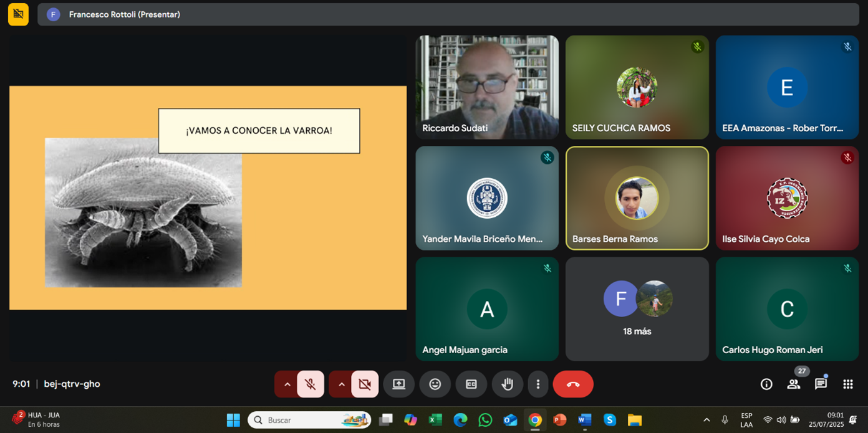Click the Windows taskbar search box

[x=309, y=420]
